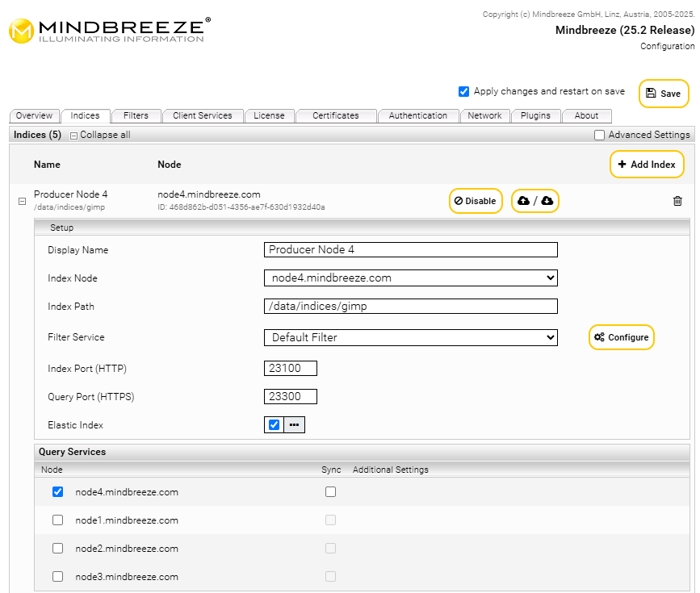Click Collapse all
Screen dimensions: 700x593
[x=100, y=135]
